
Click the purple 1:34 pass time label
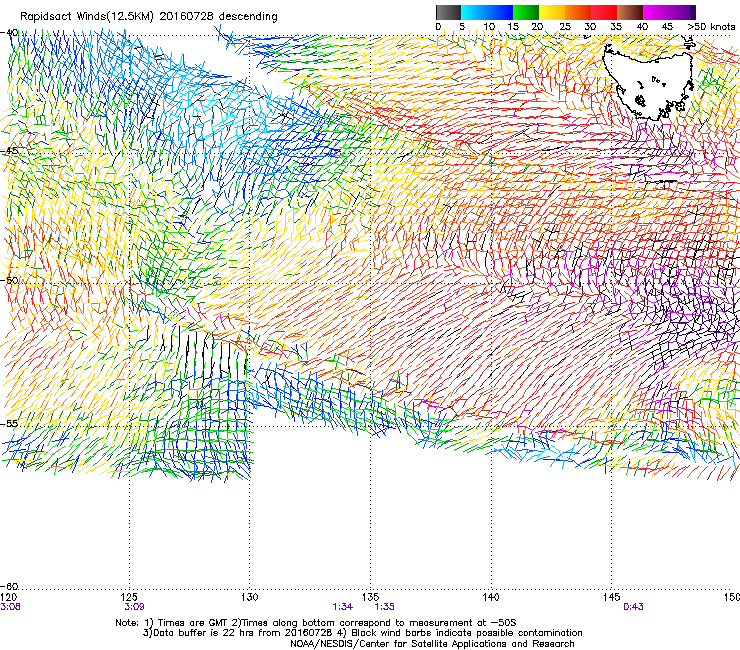[x=342, y=607]
